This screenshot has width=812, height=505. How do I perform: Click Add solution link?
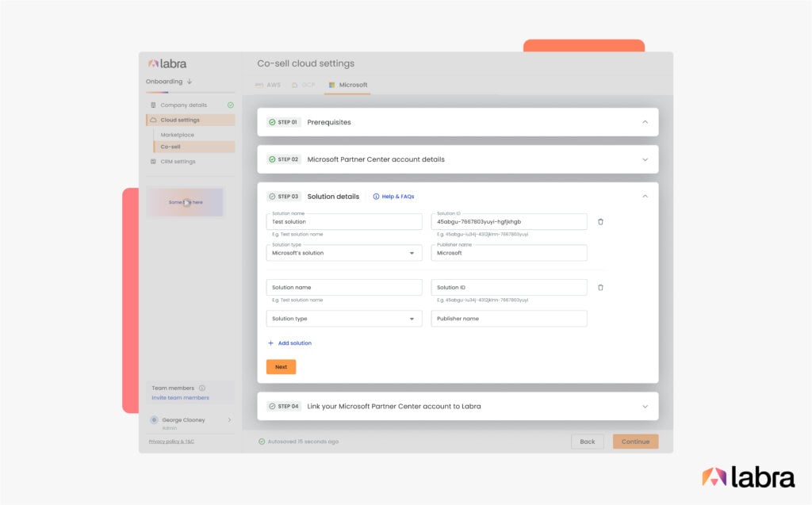pos(289,343)
